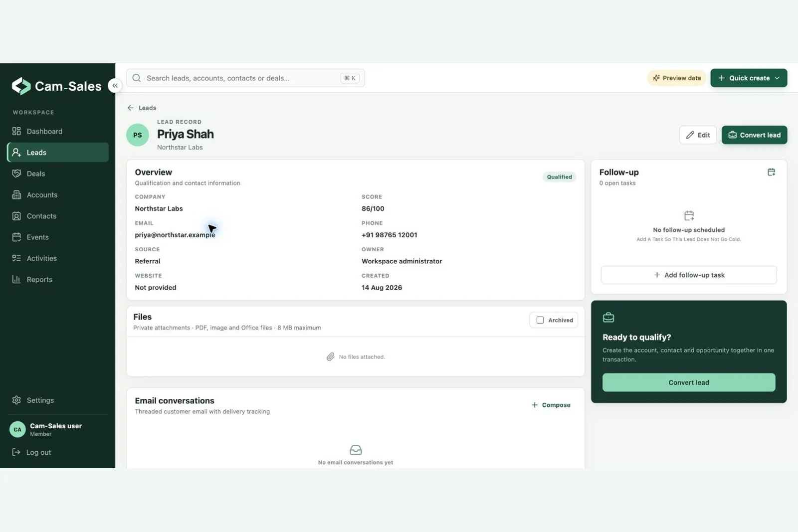Click the empty calendar icon above No follow-up scheduled
The image size is (798, 532).
click(x=689, y=216)
